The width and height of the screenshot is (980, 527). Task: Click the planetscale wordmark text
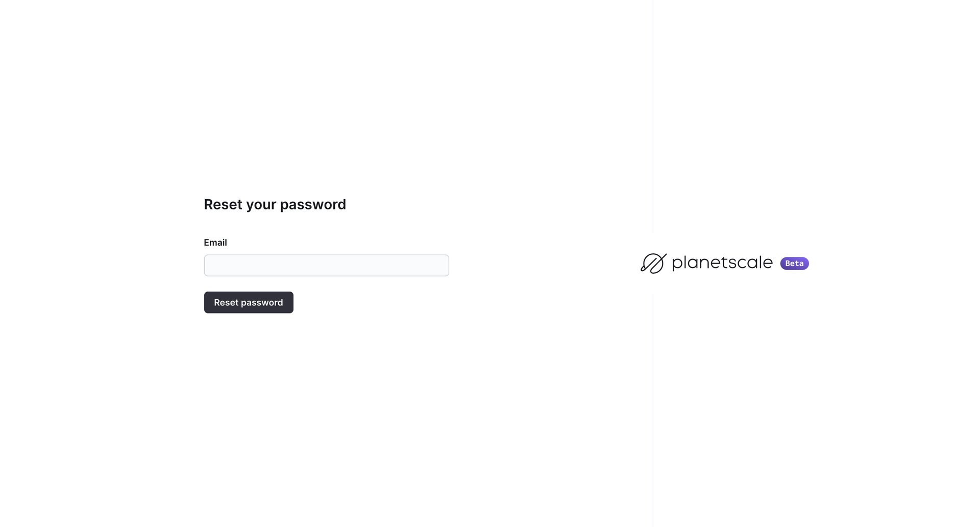click(x=721, y=263)
